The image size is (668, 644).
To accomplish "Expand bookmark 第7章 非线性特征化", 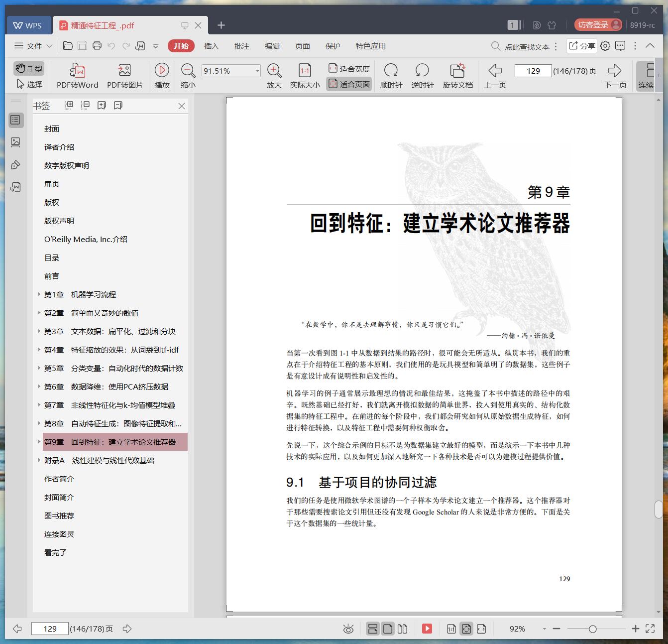I will (39, 405).
